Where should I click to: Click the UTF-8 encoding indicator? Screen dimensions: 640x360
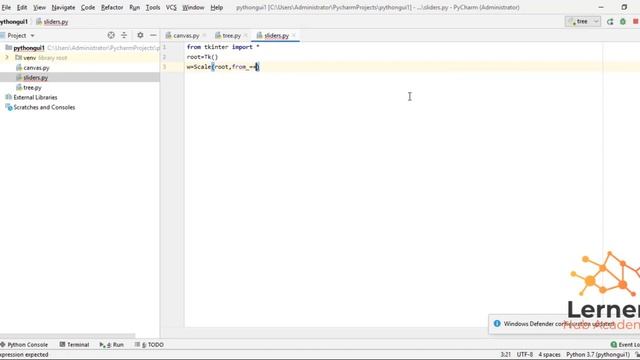(x=524, y=354)
